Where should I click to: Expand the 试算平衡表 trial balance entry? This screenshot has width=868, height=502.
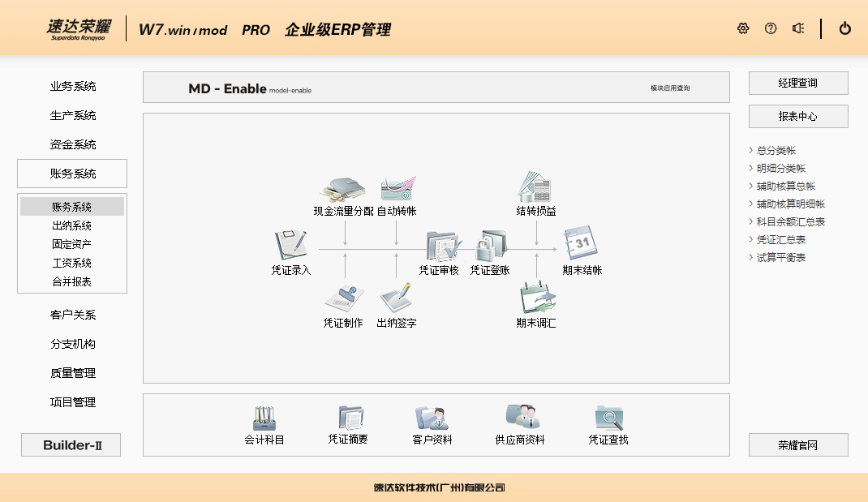coord(780,257)
